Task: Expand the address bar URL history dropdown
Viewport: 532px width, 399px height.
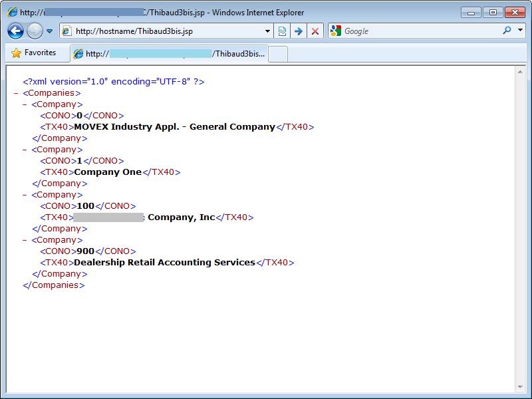Action: click(x=267, y=31)
